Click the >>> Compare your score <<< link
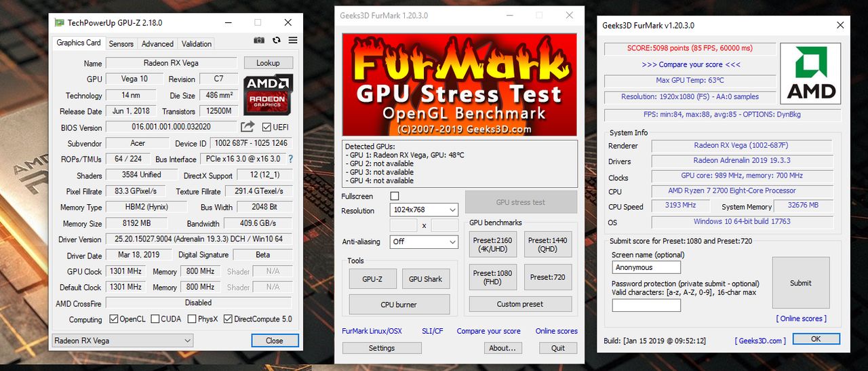Screen dimensions: 868x371 (x=691, y=64)
